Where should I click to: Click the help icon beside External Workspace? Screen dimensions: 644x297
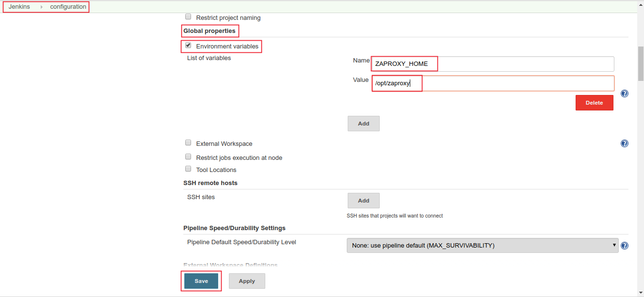point(625,143)
